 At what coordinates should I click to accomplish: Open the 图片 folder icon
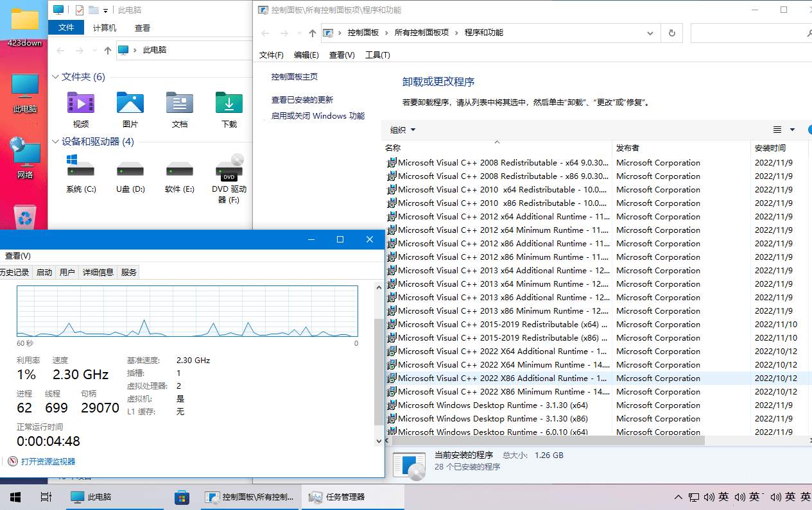(x=130, y=103)
